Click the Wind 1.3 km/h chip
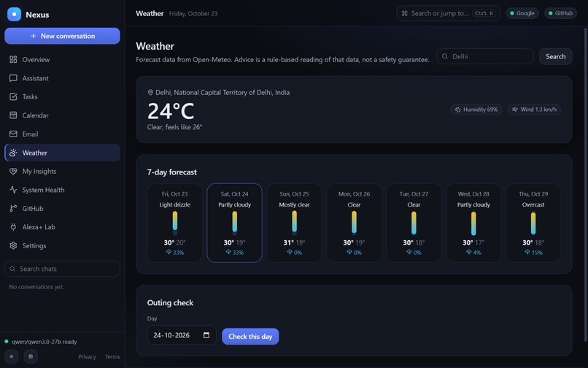Screen dimensions: 588x368 point(534,110)
